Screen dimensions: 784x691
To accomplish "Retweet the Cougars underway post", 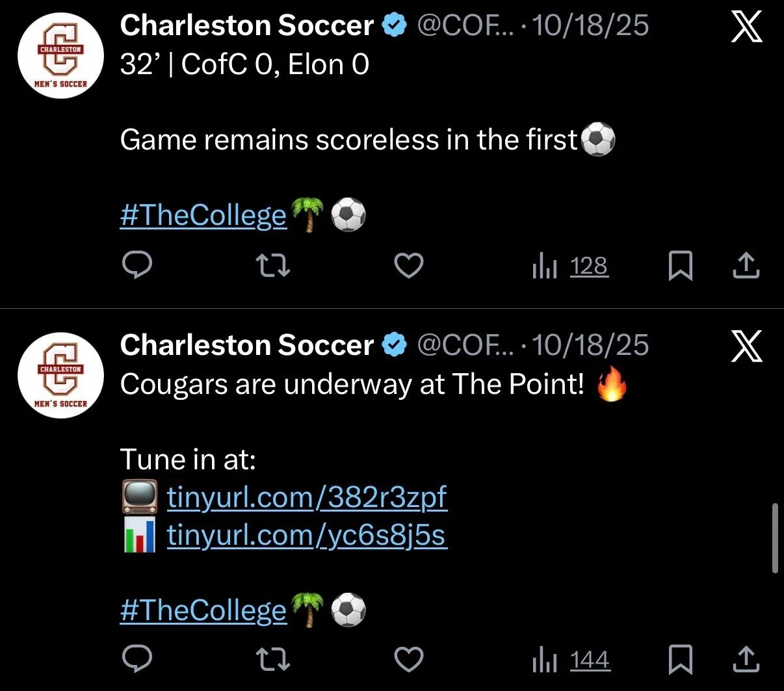I will coord(273,659).
